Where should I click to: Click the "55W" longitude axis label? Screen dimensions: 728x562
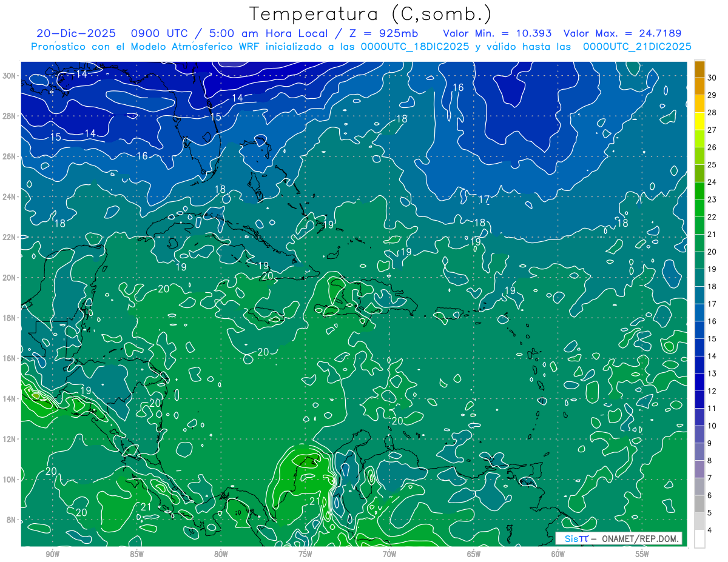[642, 554]
